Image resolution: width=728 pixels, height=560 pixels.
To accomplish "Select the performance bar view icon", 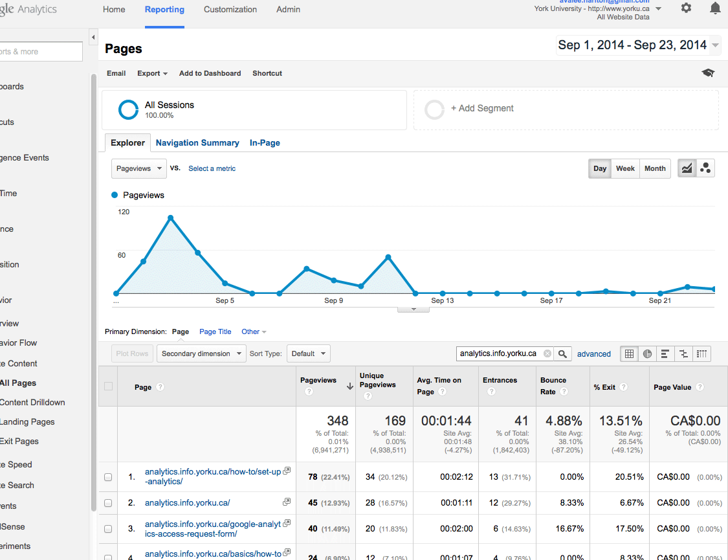I will [x=665, y=354].
